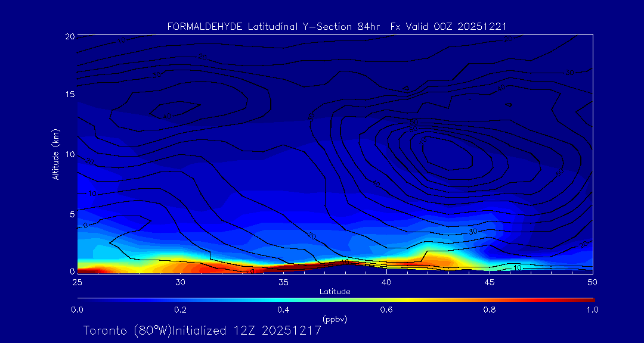Click the Latitude x-axis label
The width and height of the screenshot is (644, 343).
click(335, 292)
